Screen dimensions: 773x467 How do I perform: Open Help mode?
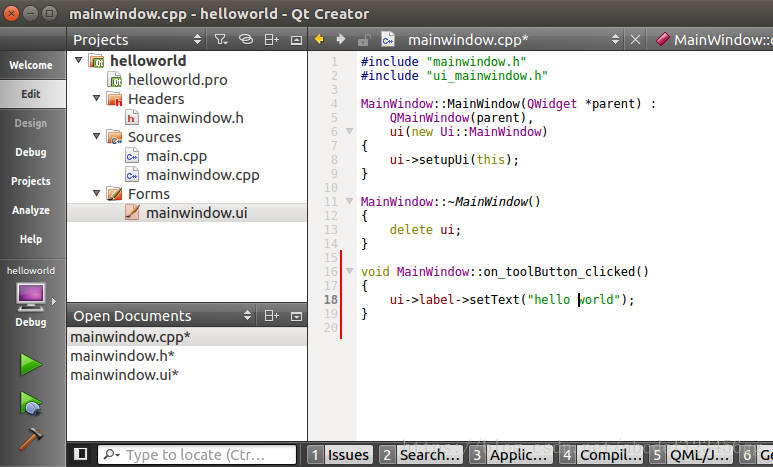33,239
